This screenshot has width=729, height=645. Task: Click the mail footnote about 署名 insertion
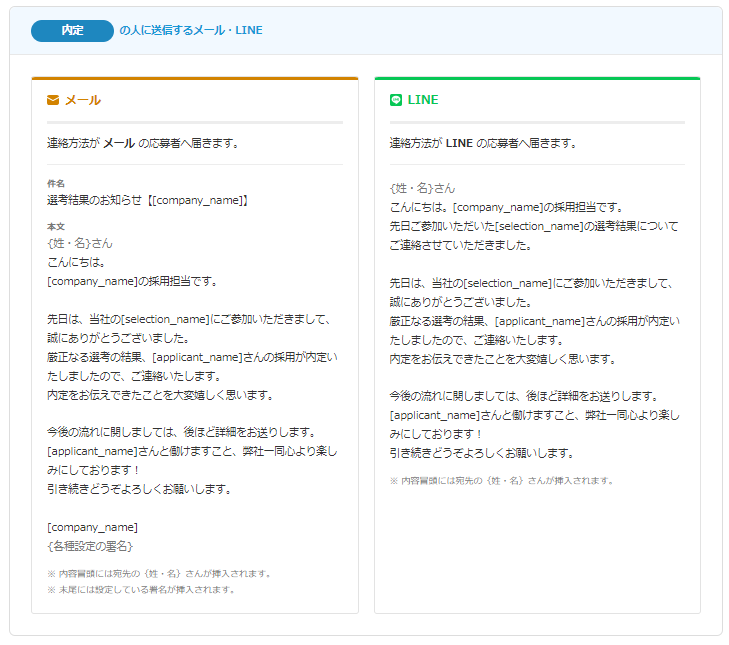[x=141, y=589]
